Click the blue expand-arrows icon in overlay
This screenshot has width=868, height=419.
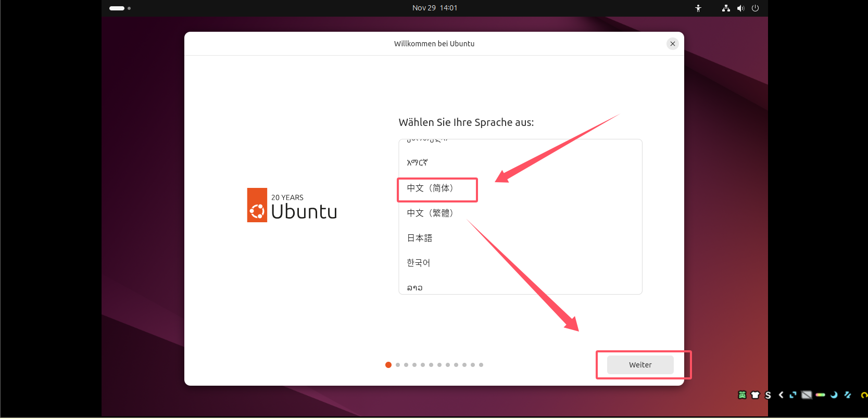(x=793, y=395)
